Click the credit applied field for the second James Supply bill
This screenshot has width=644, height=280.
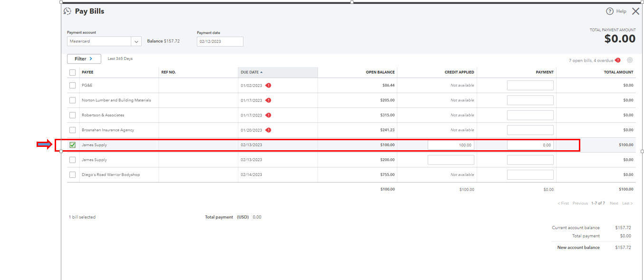click(x=451, y=159)
